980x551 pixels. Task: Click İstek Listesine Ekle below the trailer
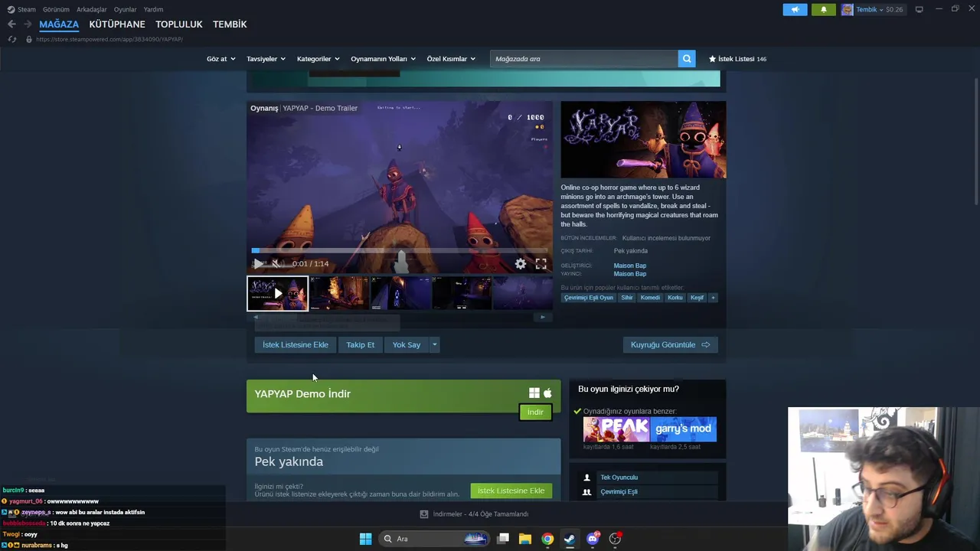[295, 344]
